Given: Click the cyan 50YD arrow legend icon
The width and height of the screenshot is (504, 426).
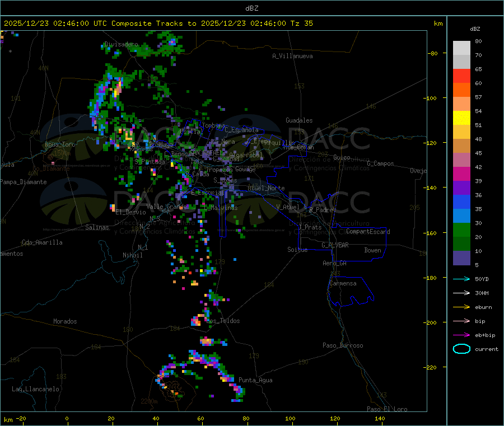Looking at the screenshot, I should (461, 279).
